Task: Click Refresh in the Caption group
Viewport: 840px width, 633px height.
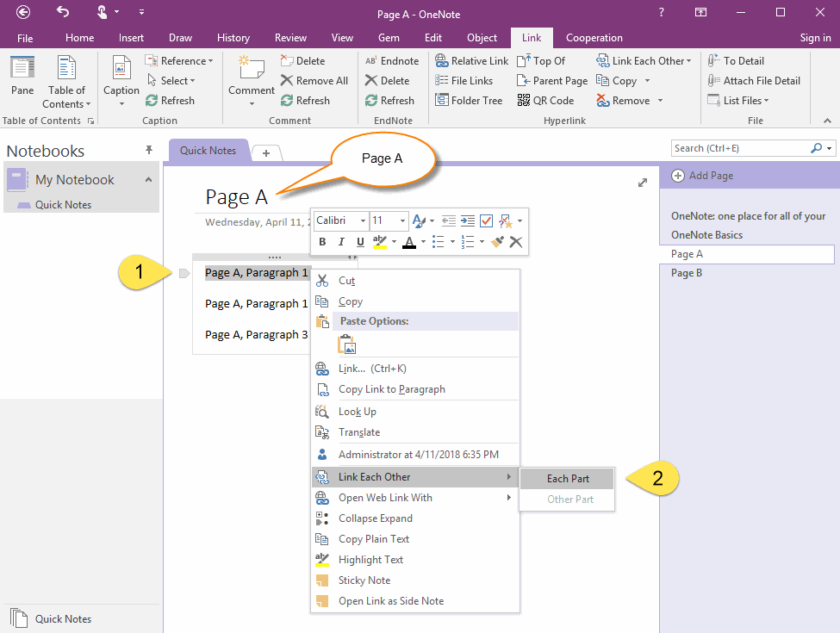Action: click(x=171, y=101)
